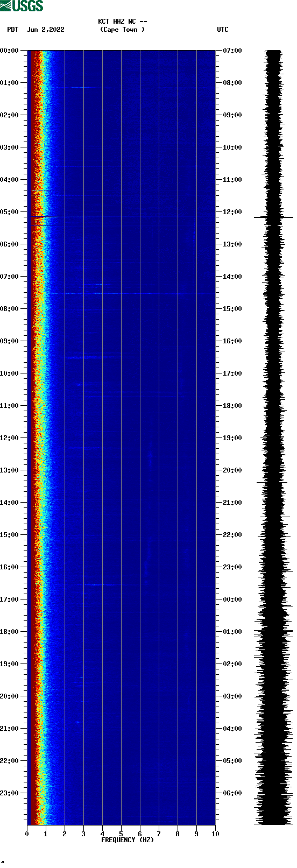Click the 5 Hz frequency axis tick label
The image size is (297, 868).
point(121,834)
